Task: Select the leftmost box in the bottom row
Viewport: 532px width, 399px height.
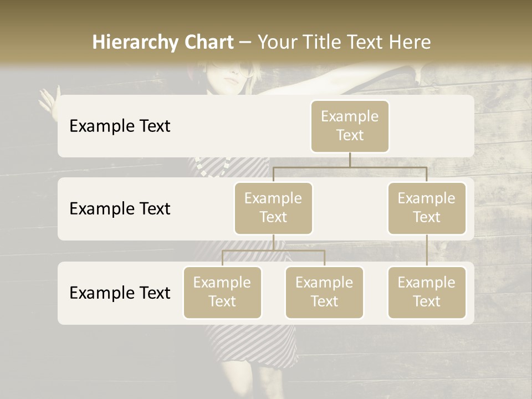Action: [x=222, y=292]
